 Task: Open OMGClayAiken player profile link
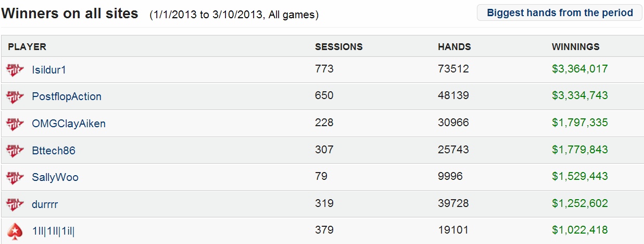click(x=69, y=124)
